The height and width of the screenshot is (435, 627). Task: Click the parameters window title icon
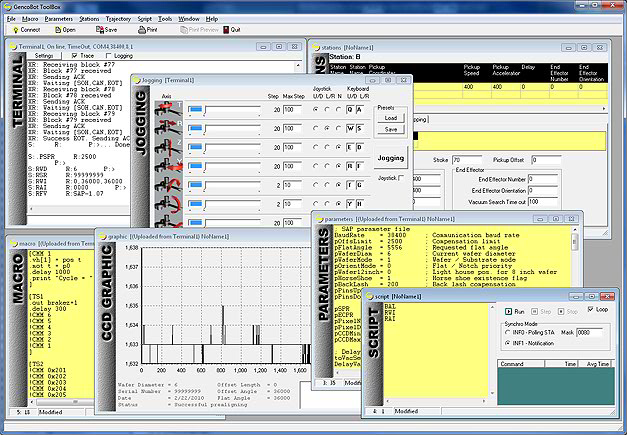[x=319, y=219]
